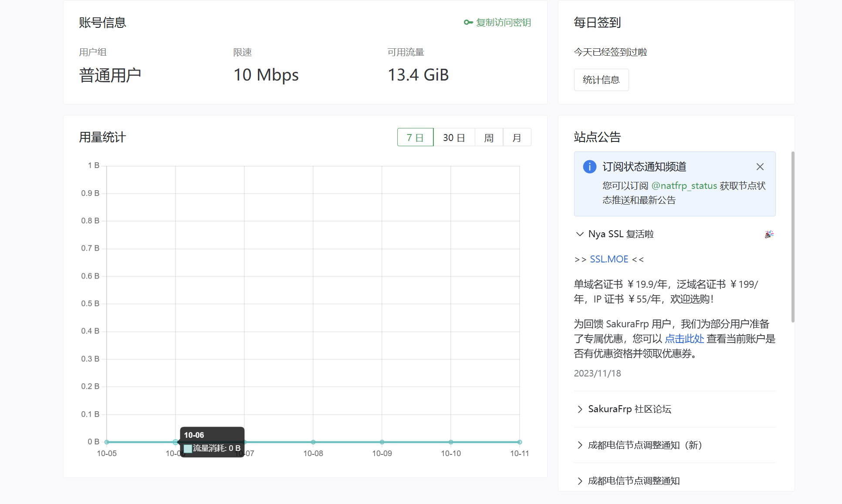
Task: Open the SSL.MOE link
Action: click(609, 259)
